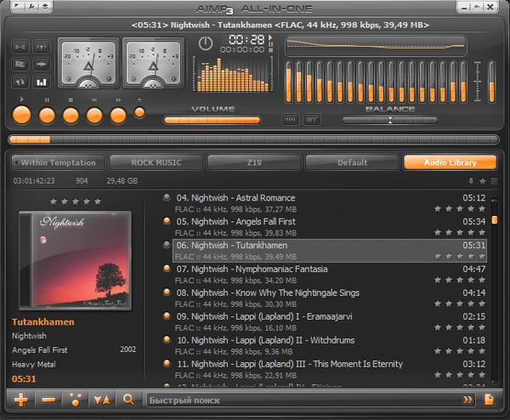Open the sort playlist triangles button
Image resolution: width=510 pixels, height=420 pixels.
[102, 400]
